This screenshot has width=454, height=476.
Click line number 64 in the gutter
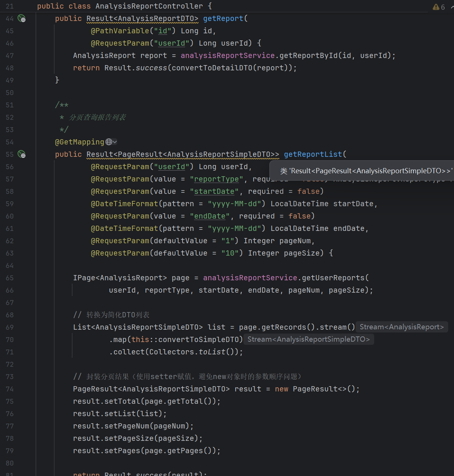point(10,266)
